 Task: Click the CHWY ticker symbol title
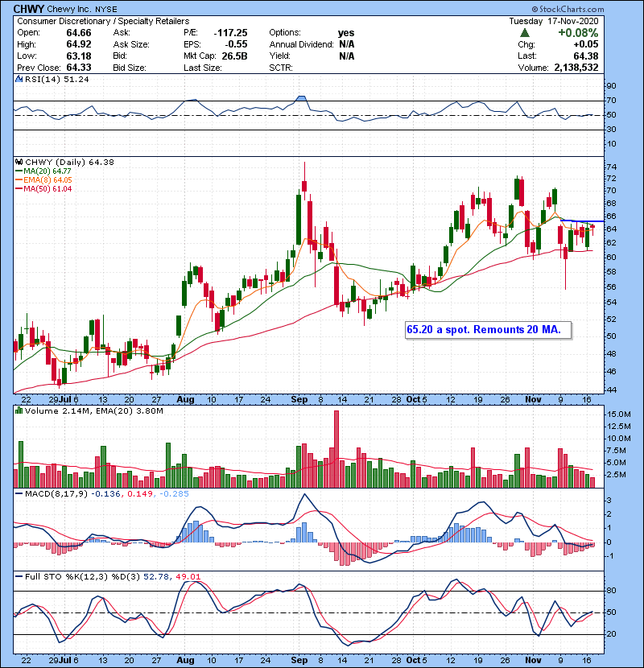pos(28,9)
